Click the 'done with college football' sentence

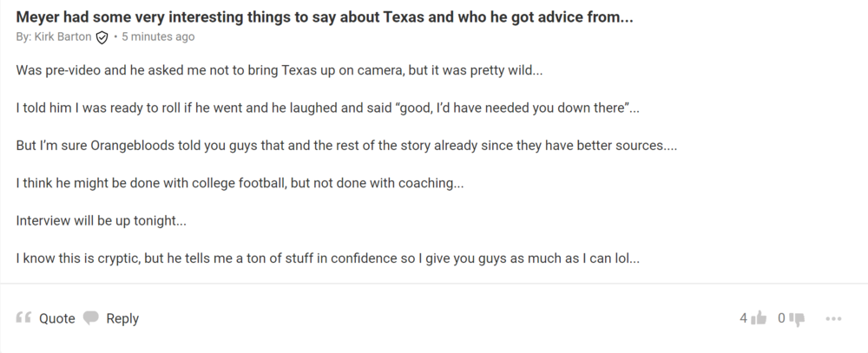tap(240, 183)
